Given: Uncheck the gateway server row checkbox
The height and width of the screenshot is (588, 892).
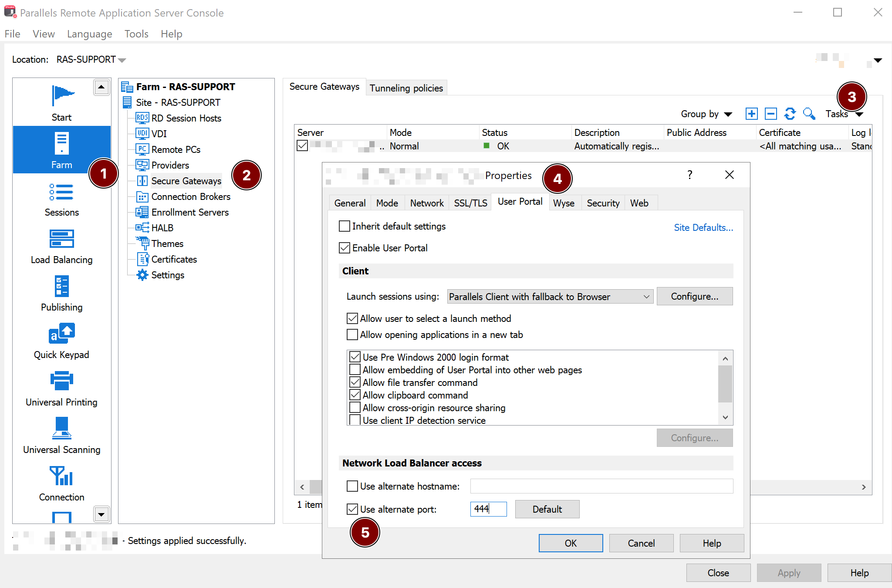Looking at the screenshot, I should pyautogui.click(x=302, y=146).
